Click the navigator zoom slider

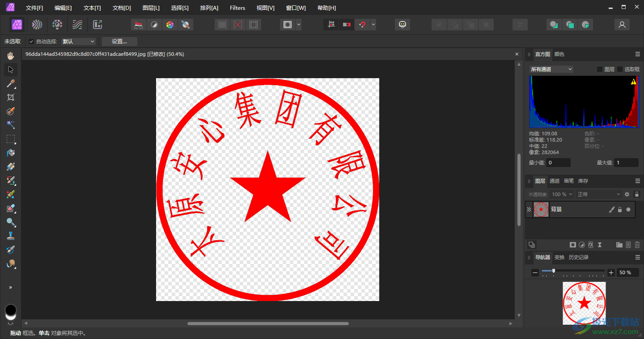[x=573, y=271]
